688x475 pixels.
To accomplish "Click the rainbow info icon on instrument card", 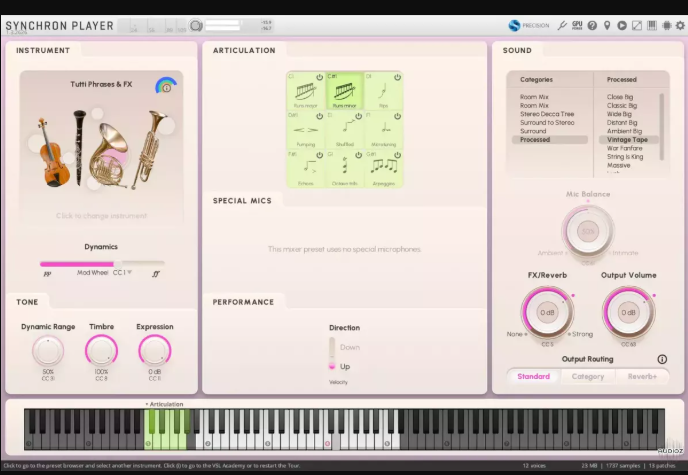I will click(166, 86).
